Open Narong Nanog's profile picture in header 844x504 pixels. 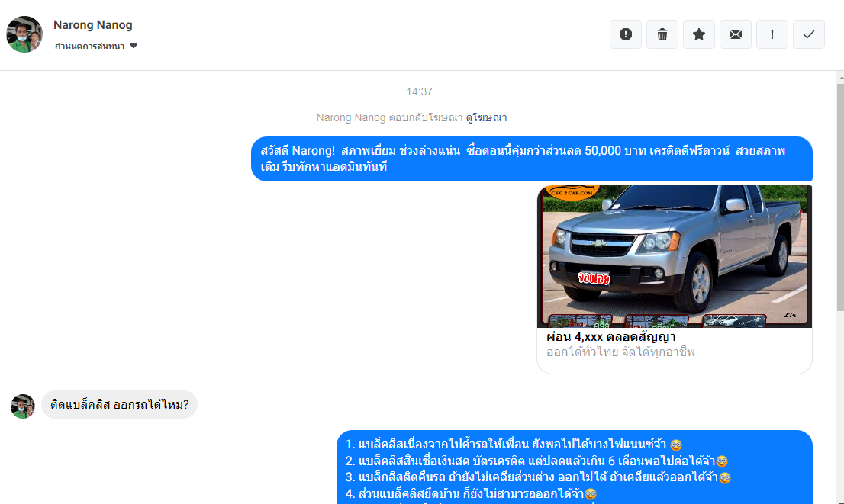(24, 34)
